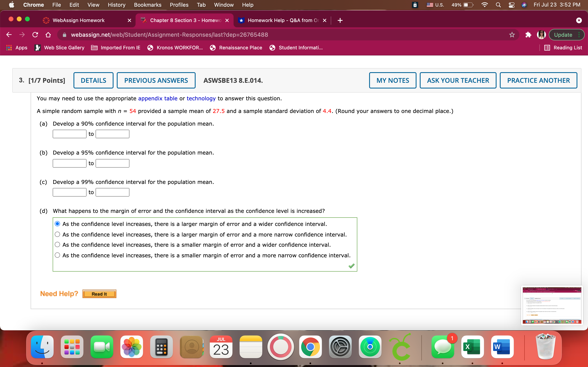The height and width of the screenshot is (367, 588).
Task: Open the History menu in the menu bar
Action: [116, 5]
